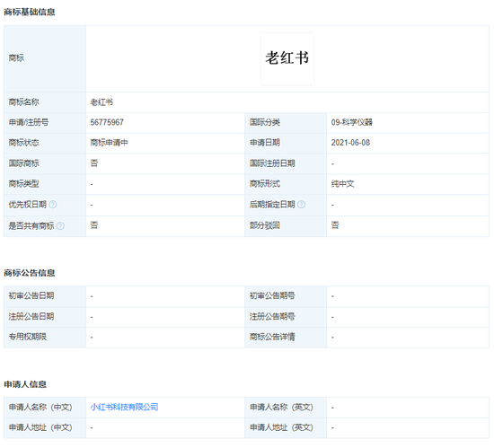Click the 老红书 trademark image thumbnail
The image size is (494, 448).
287,59
